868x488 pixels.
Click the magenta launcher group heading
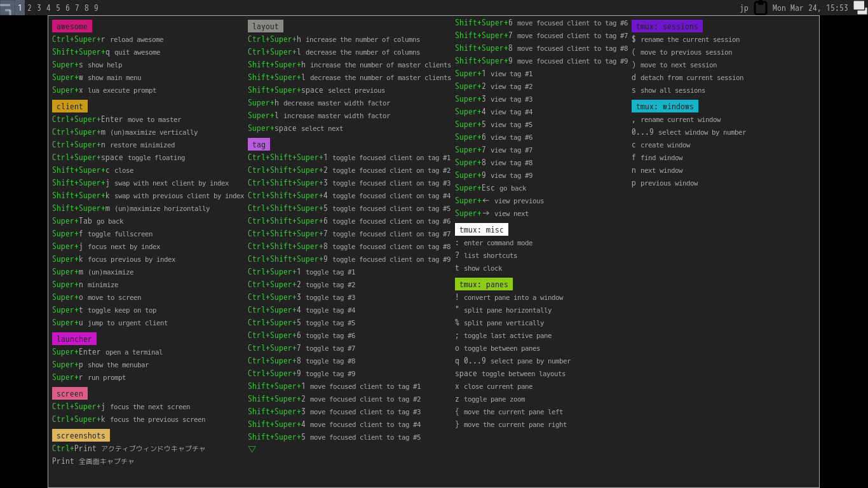74,339
